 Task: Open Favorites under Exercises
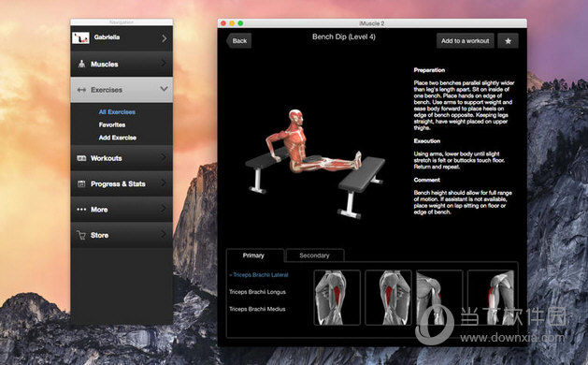tap(112, 124)
